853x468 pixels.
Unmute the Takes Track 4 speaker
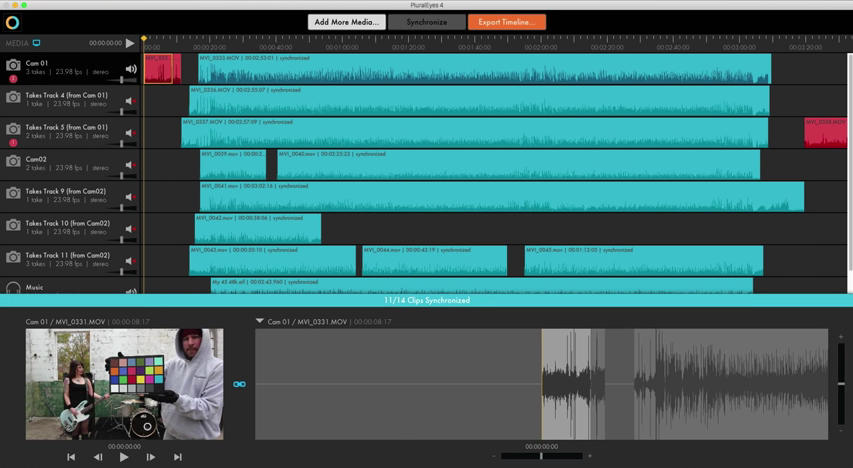point(131,101)
